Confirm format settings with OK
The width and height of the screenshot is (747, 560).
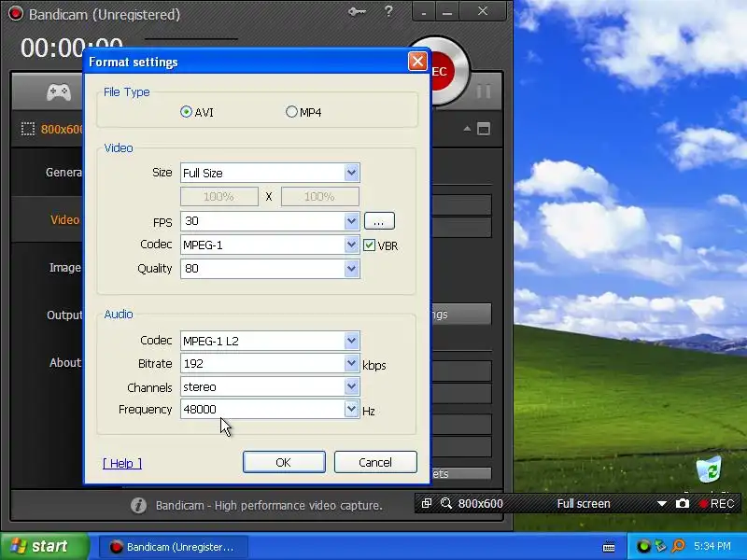point(284,462)
